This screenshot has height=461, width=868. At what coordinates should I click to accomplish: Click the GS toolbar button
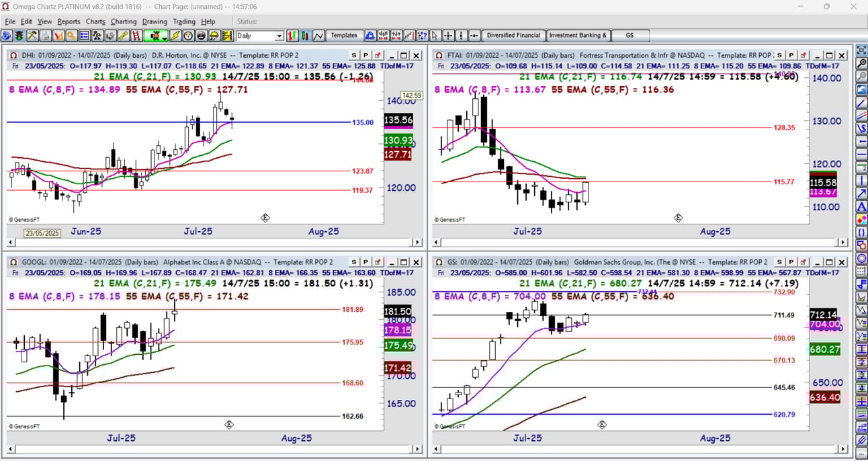click(630, 36)
